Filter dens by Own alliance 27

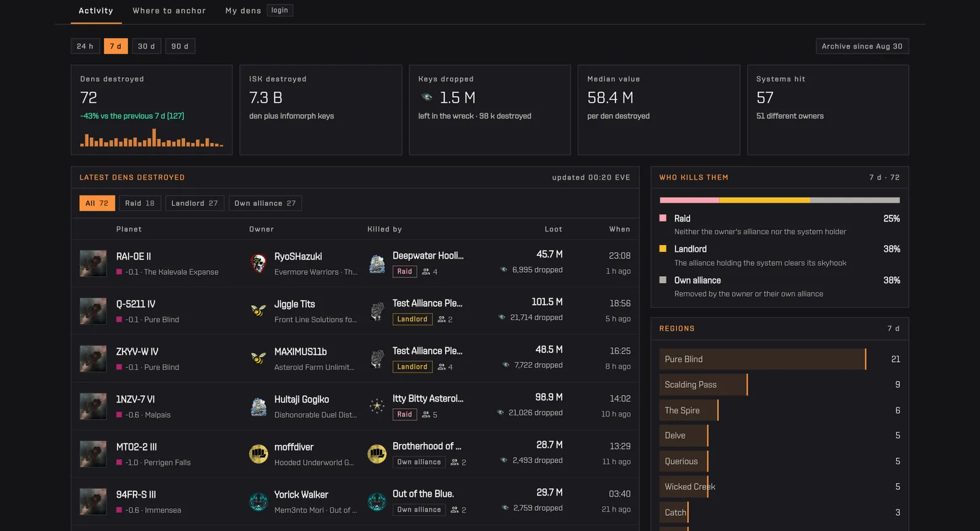[265, 203]
